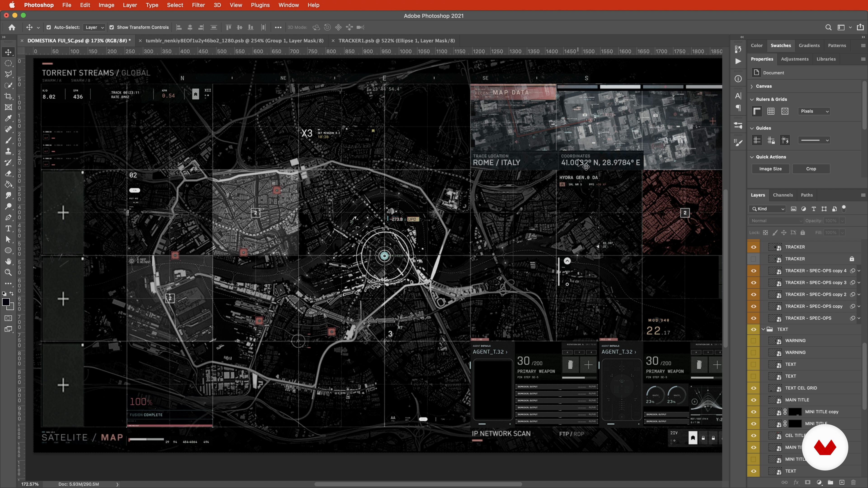
Task: Select the Eraser tool
Action: click(8, 174)
